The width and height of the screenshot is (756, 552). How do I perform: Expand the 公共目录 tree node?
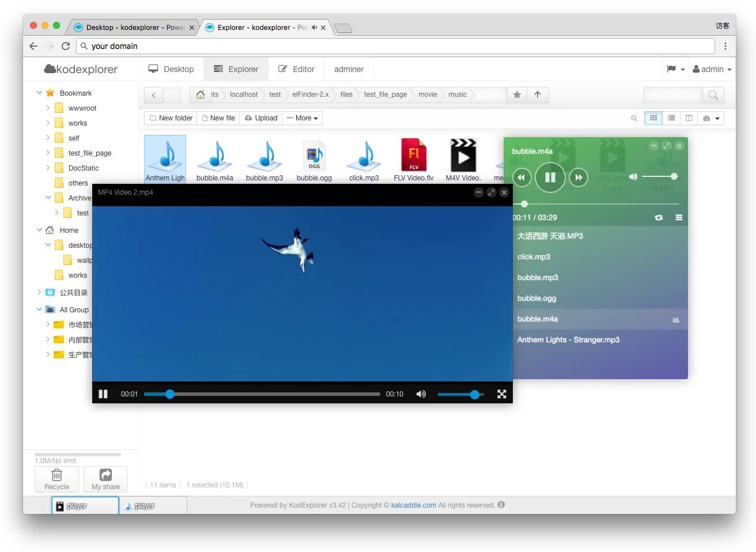click(x=40, y=292)
